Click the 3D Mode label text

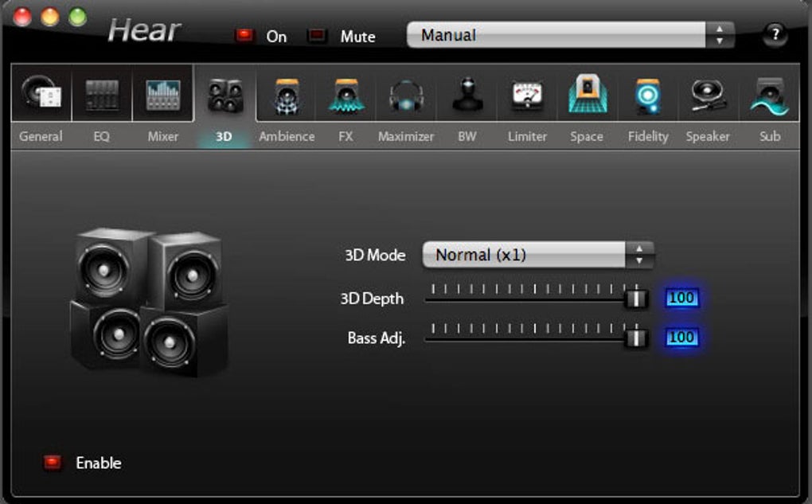click(x=375, y=255)
